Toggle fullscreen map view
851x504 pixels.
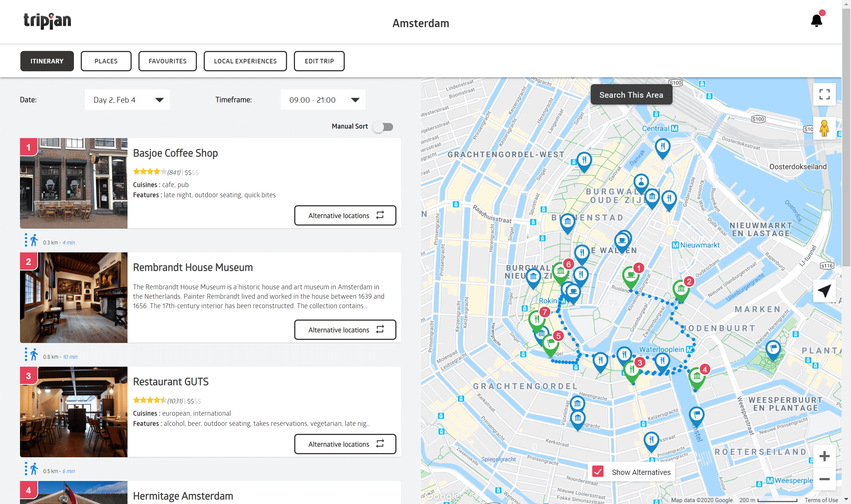tap(825, 94)
